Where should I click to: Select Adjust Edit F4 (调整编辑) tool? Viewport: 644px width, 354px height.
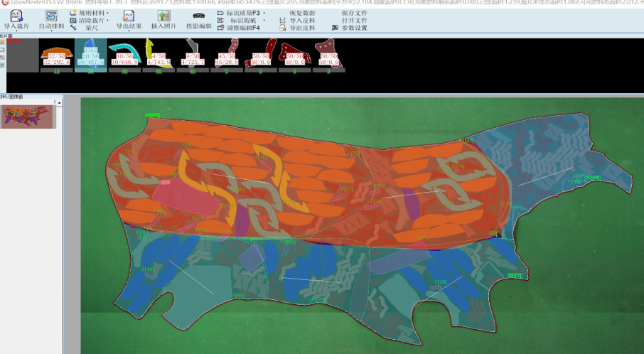243,28
